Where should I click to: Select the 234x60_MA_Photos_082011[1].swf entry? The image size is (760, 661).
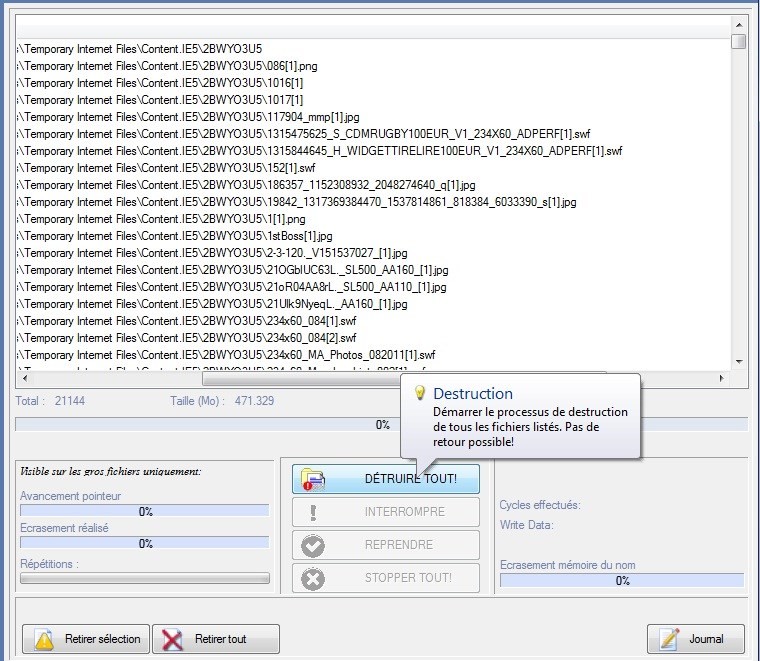click(225, 354)
